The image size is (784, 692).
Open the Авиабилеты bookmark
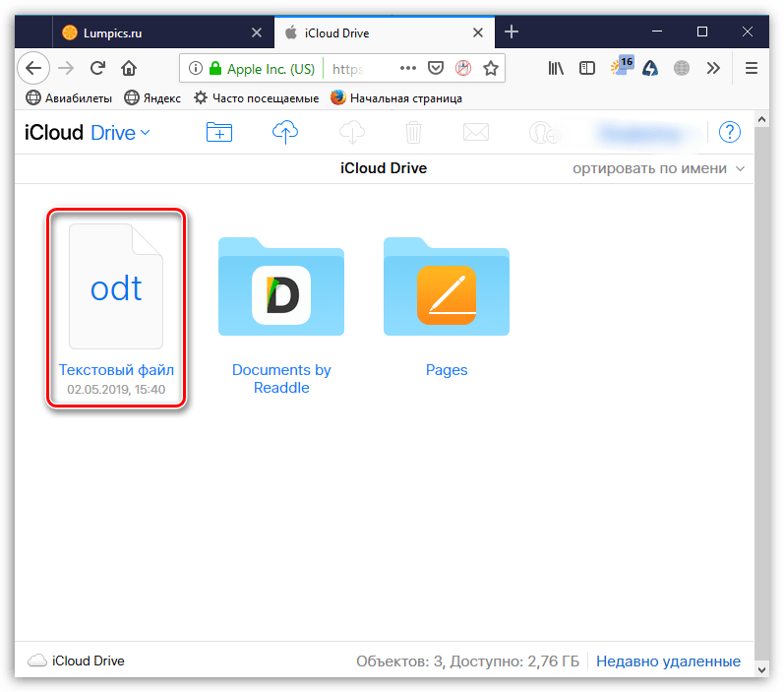[69, 98]
